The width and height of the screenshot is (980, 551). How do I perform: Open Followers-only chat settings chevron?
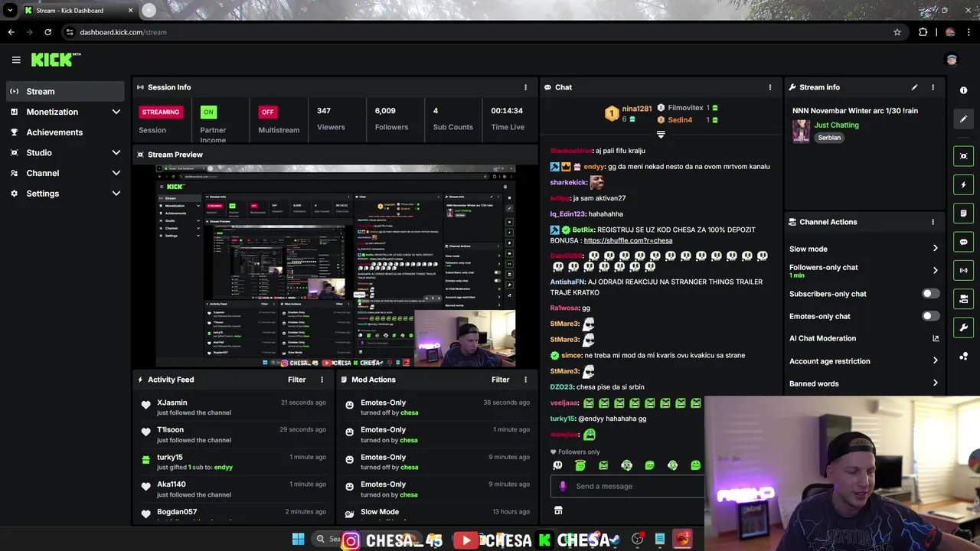[935, 270]
